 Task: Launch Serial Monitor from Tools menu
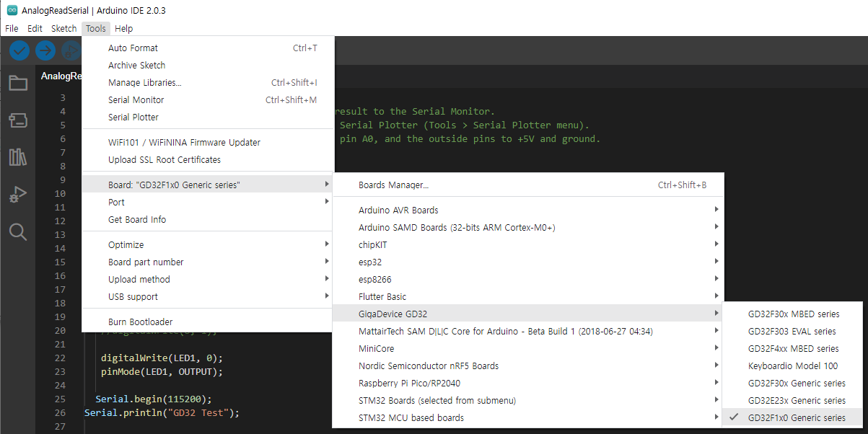[x=208, y=100]
